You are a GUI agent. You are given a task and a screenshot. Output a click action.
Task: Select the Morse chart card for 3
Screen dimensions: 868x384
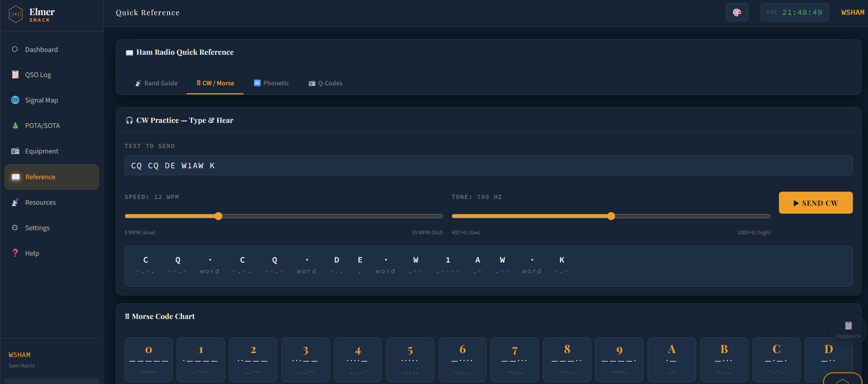click(x=305, y=359)
